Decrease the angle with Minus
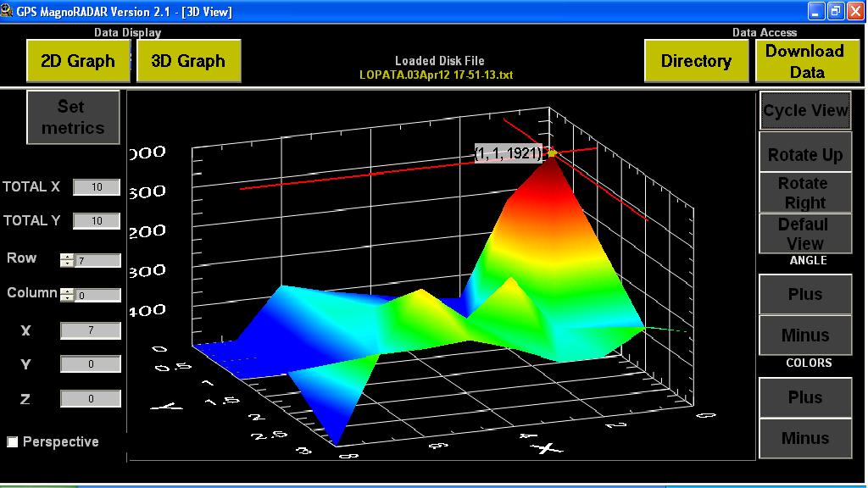Viewport: 868px width, 488px height. coord(804,335)
